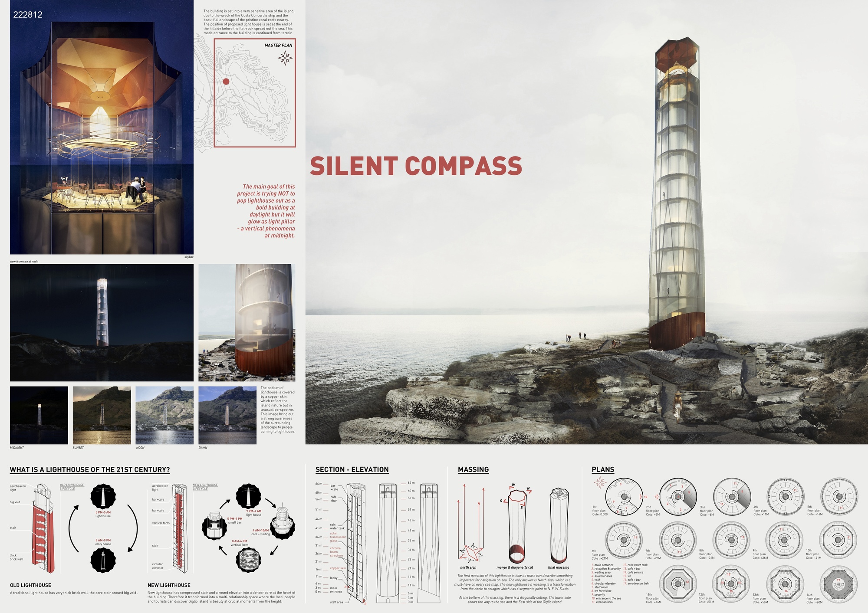This screenshot has width=868, height=613.
Task: Open the NEW LIGHTHOUSE section
Action: (x=169, y=586)
